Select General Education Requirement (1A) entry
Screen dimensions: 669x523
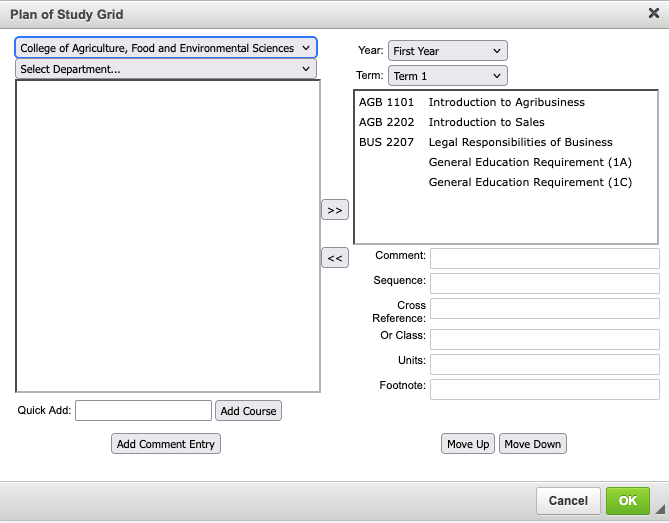[x=530, y=162]
